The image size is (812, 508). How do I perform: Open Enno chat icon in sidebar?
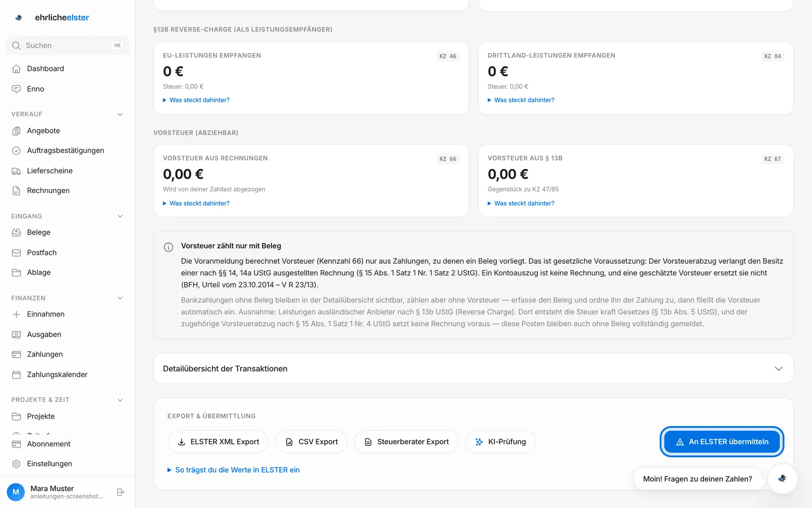(16, 89)
